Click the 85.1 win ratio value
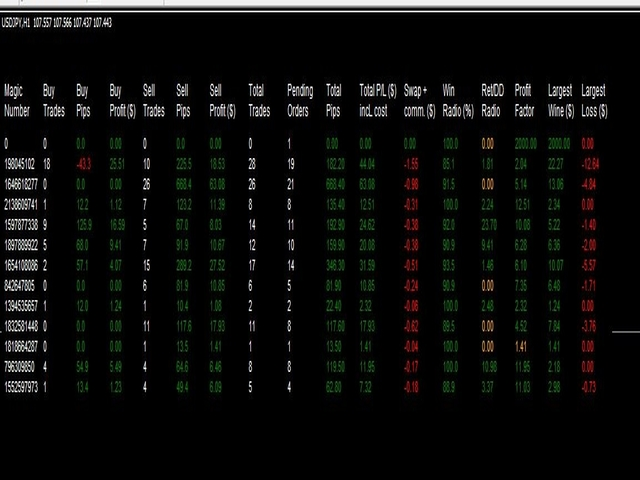This screenshot has height=480, width=640. (449, 164)
